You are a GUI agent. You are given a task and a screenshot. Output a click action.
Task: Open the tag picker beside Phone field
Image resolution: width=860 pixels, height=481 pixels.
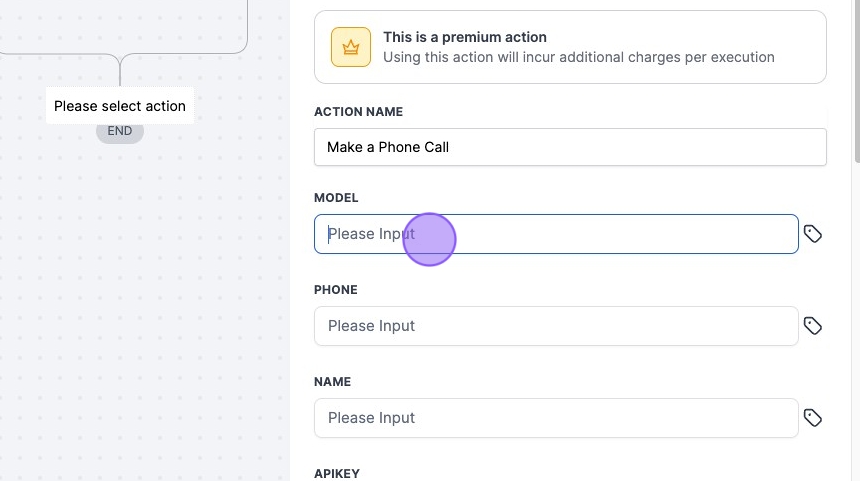(x=813, y=326)
